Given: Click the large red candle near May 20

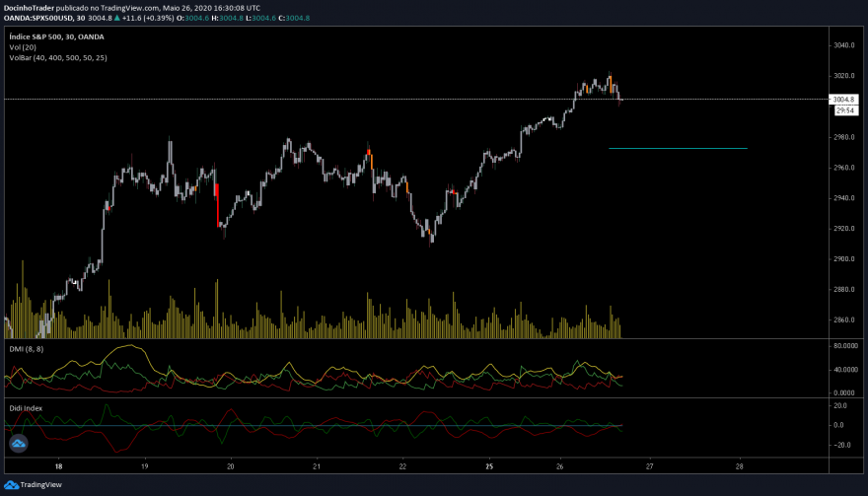Looking at the screenshot, I should point(217,205).
